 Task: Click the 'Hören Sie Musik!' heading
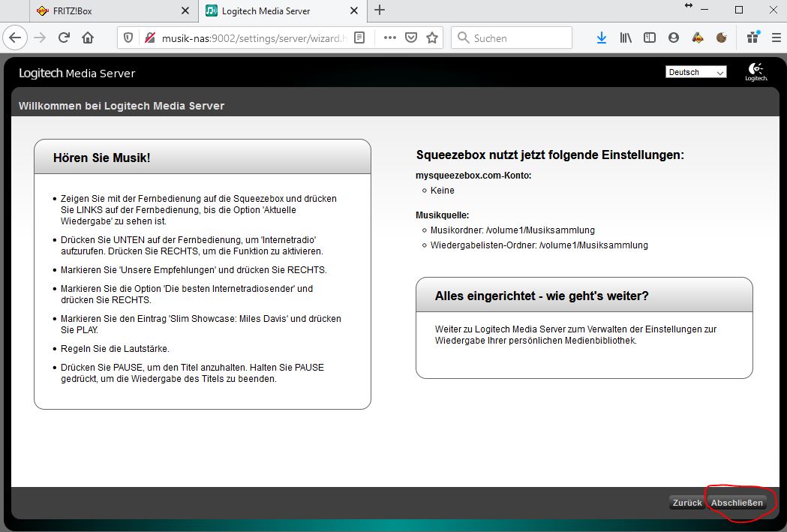click(102, 158)
